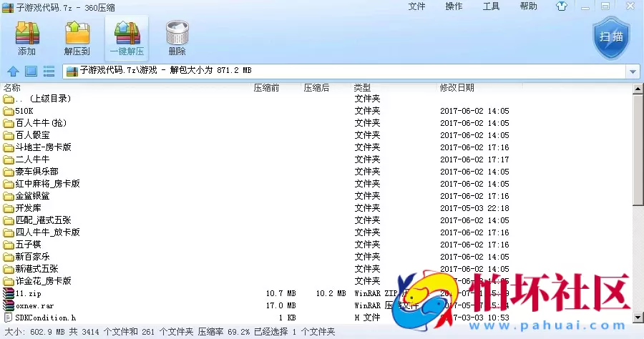Click folder icon of 开发库
The width and height of the screenshot is (644, 339).
tap(8, 208)
